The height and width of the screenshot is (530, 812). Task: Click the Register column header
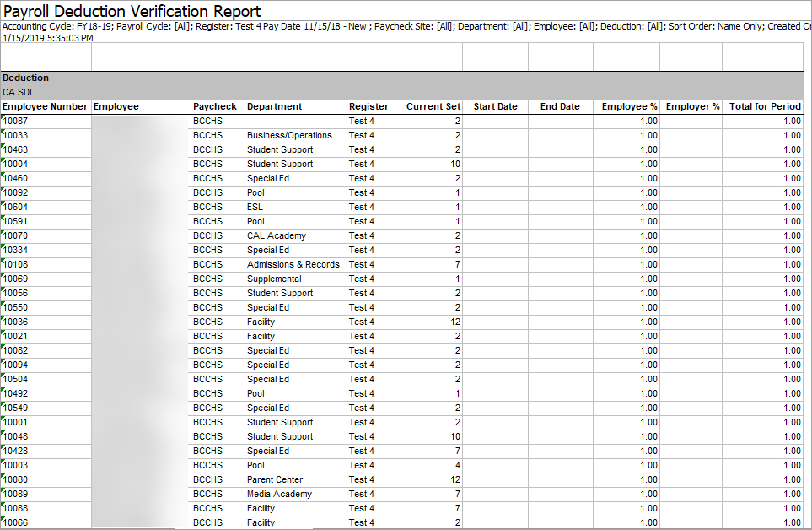tap(368, 107)
